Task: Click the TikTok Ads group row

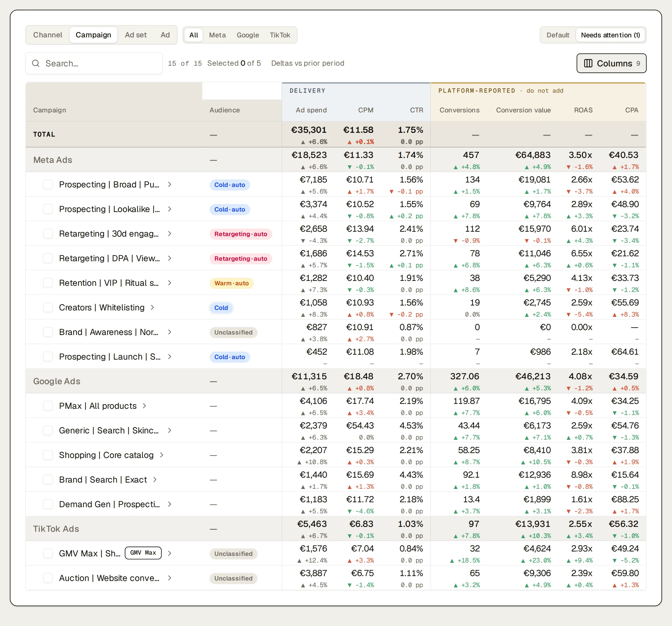Action: [x=336, y=529]
